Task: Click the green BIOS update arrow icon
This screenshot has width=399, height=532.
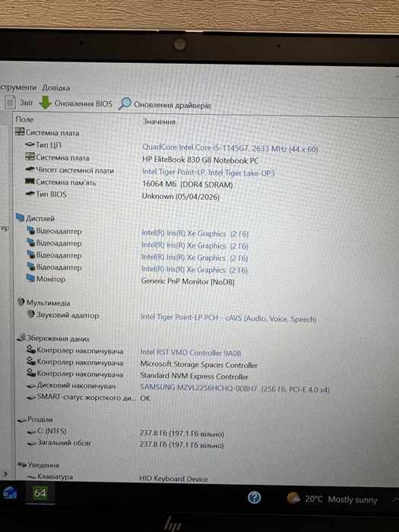Action: 45,103
